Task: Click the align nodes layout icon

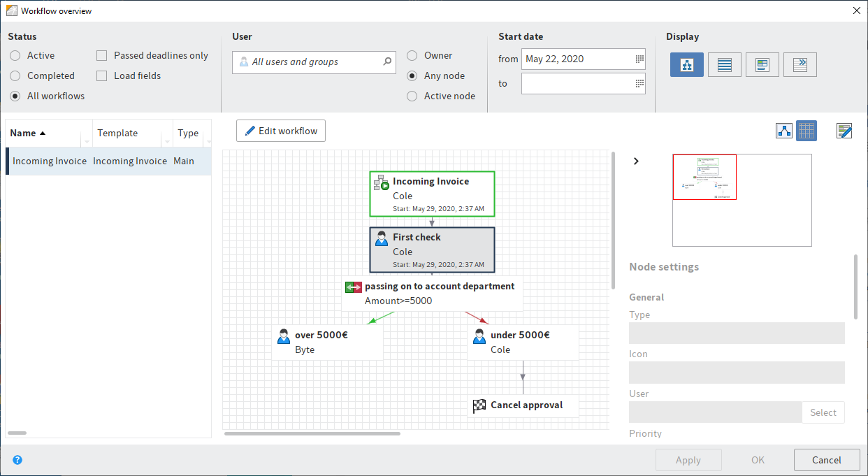Action: tap(784, 131)
